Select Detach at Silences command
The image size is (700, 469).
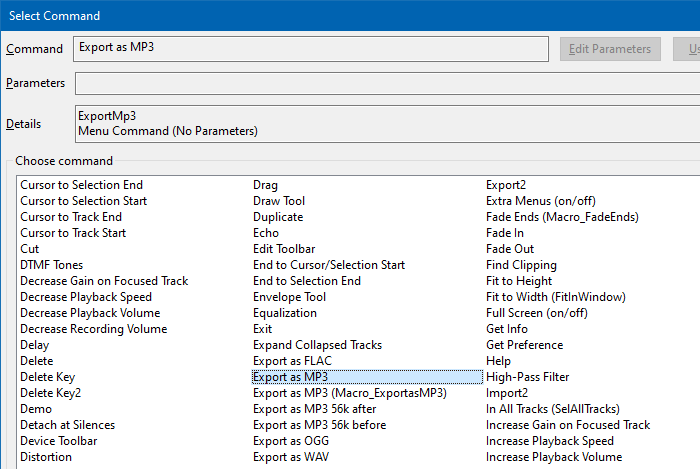point(68,425)
